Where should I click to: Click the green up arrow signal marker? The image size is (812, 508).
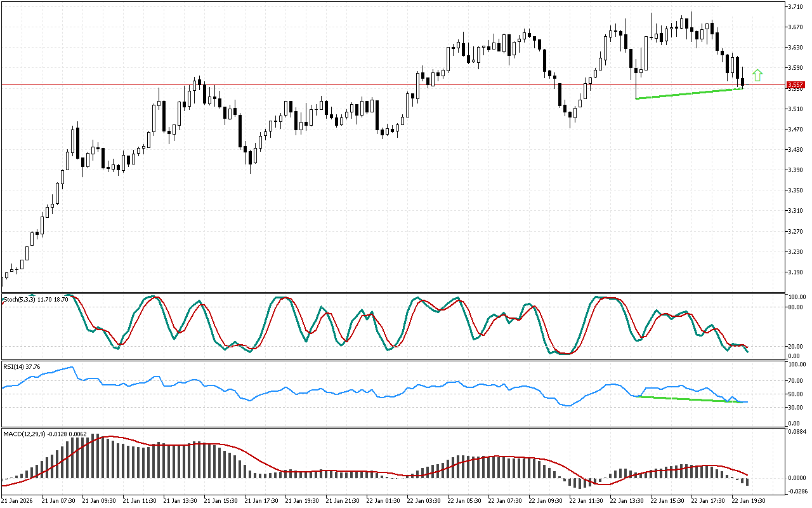(x=757, y=74)
